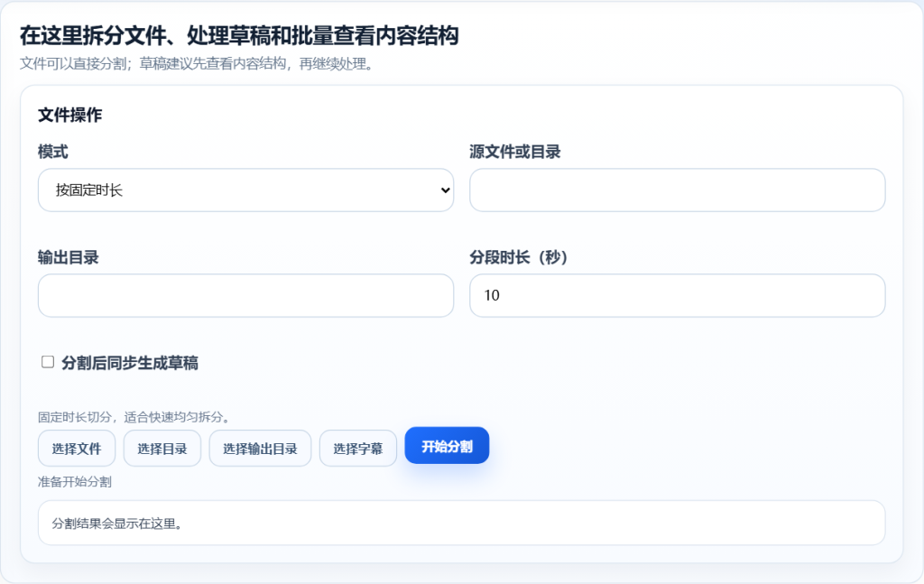Click the 模式 field label
924x584 pixels.
coord(52,152)
